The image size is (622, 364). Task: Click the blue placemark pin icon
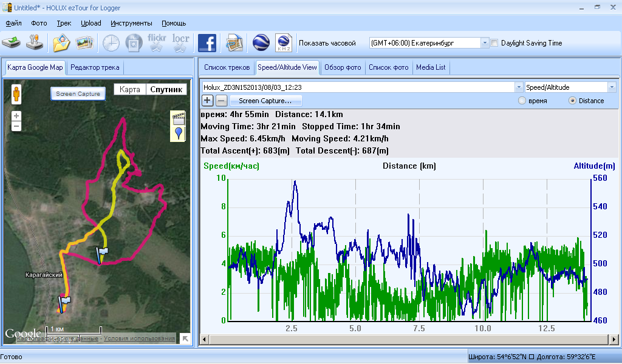(x=179, y=133)
